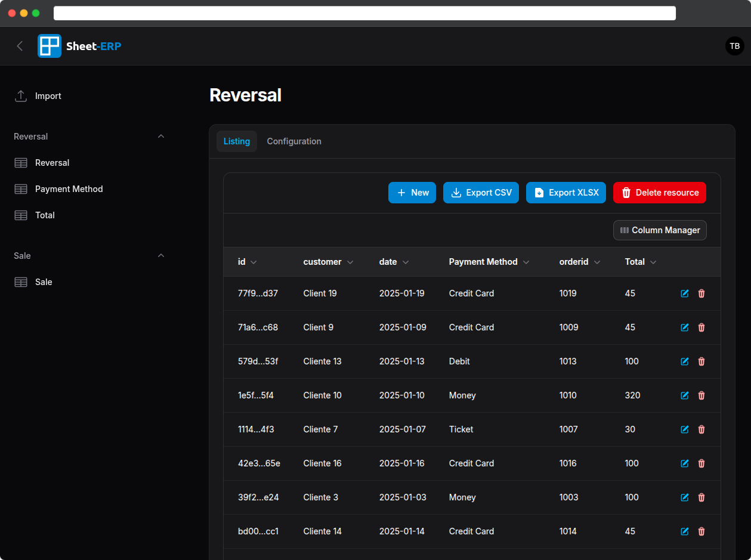Screen dimensions: 751x560
Task: Click the browser address bar
Action: (x=364, y=13)
